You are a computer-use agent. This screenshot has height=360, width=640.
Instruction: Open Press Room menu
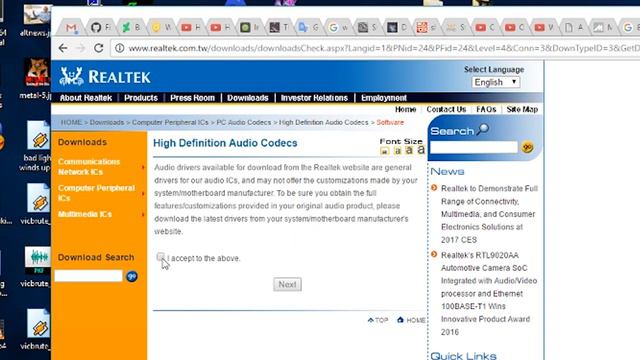point(192,98)
